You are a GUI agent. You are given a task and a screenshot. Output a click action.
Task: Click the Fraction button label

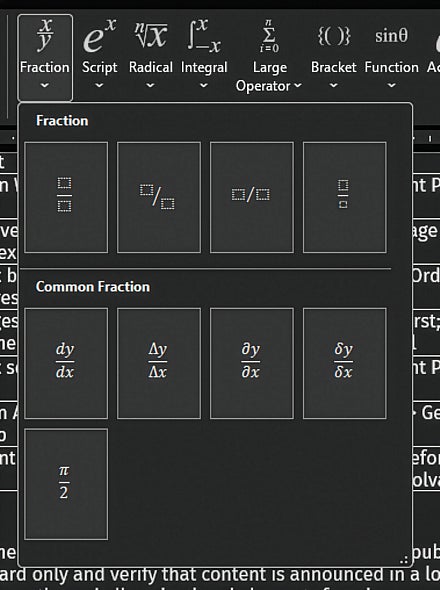(45, 67)
